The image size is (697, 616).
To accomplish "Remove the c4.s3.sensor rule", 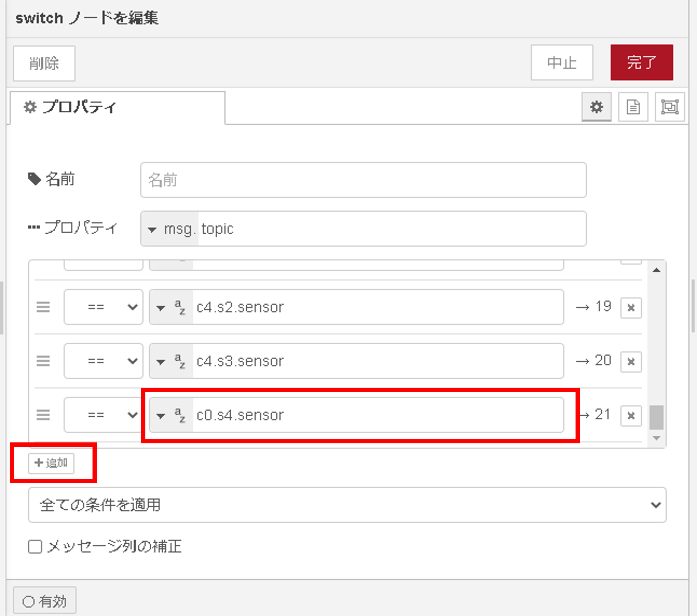I will 631,362.
